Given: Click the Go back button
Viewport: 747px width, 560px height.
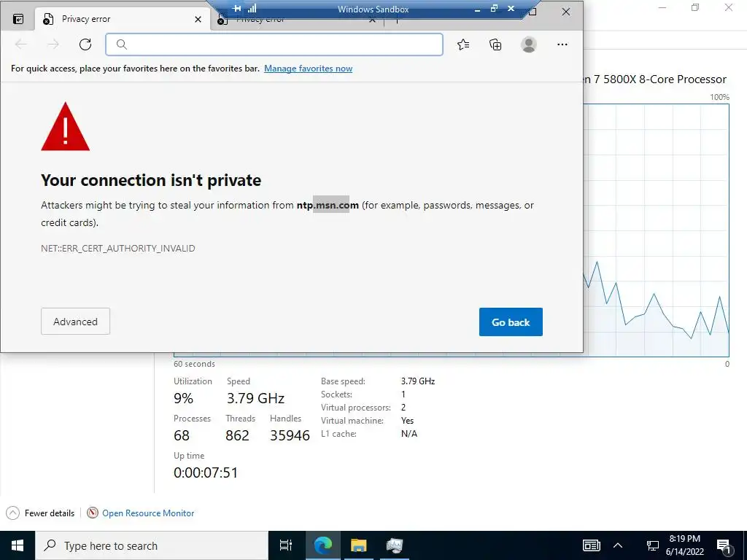Looking at the screenshot, I should (x=511, y=322).
